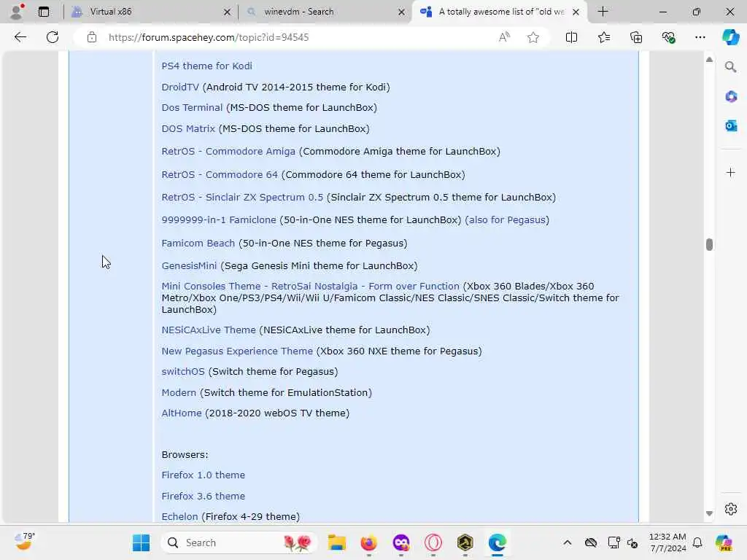This screenshot has height=560, width=747.
Task: Click the scrollbar down arrow
Action: [x=709, y=513]
